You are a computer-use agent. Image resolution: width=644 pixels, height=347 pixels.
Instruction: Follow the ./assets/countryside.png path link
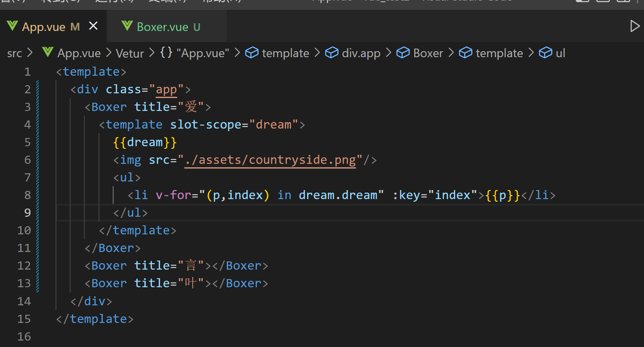270,160
